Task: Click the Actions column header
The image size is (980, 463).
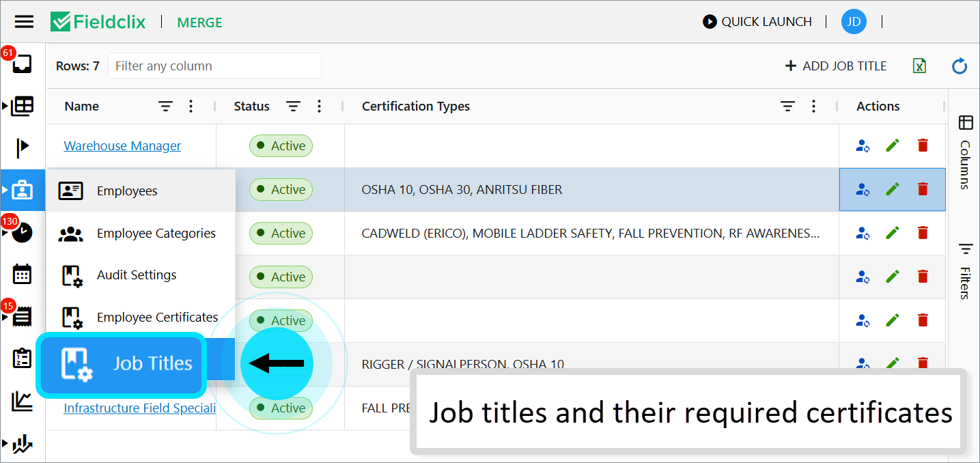Action: pyautogui.click(x=878, y=107)
